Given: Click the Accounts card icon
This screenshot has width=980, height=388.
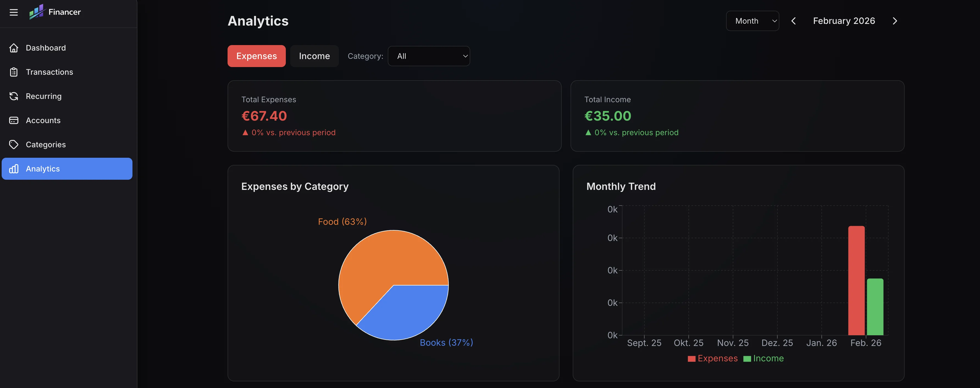Looking at the screenshot, I should (x=14, y=120).
